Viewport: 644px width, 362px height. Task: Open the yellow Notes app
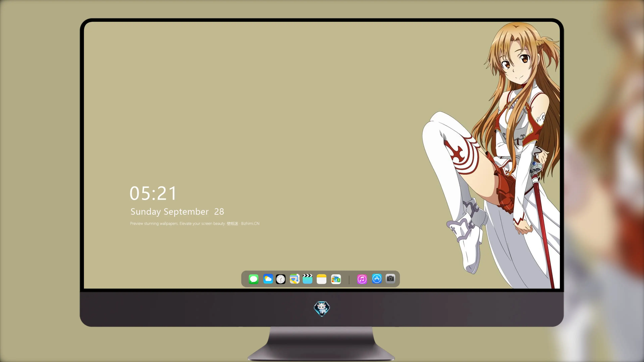pyautogui.click(x=321, y=279)
